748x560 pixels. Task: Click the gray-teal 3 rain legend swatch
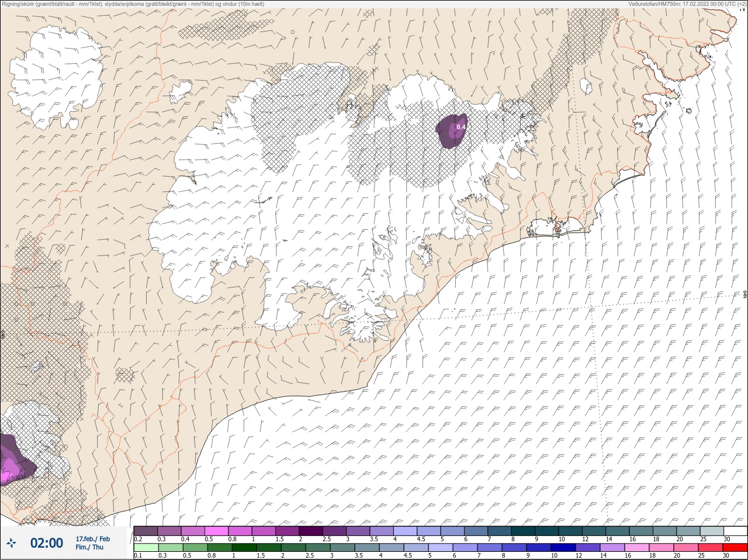click(342, 548)
